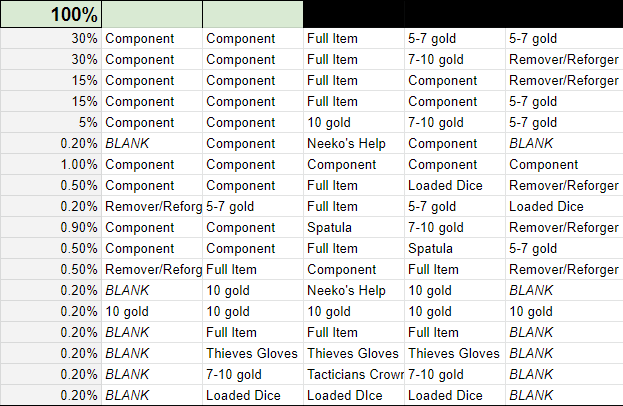Select the 0.90% percentage cell
The height and width of the screenshot is (406, 623).
click(x=51, y=227)
